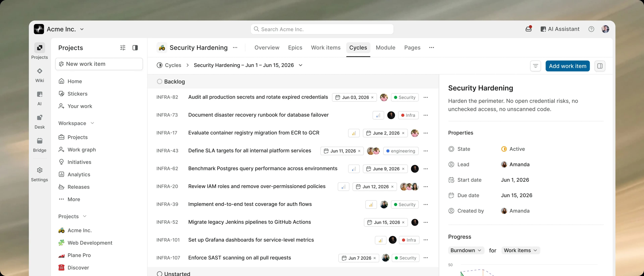
Task: Open the AI Assistant
Action: click(560, 29)
